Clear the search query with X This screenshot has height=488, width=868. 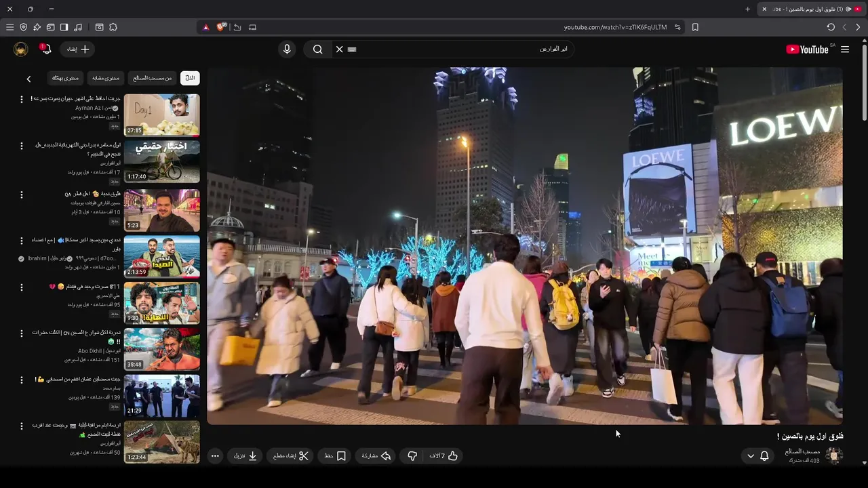pos(340,49)
